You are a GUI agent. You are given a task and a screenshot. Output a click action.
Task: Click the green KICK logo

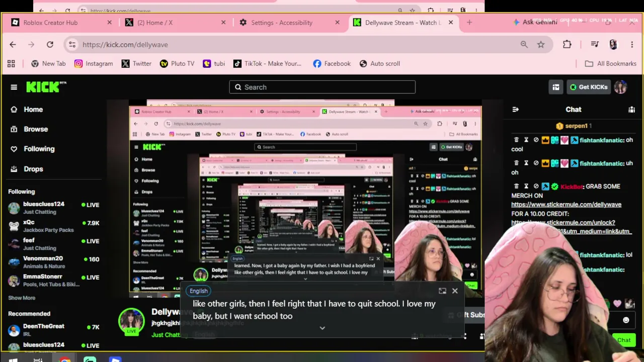(46, 87)
